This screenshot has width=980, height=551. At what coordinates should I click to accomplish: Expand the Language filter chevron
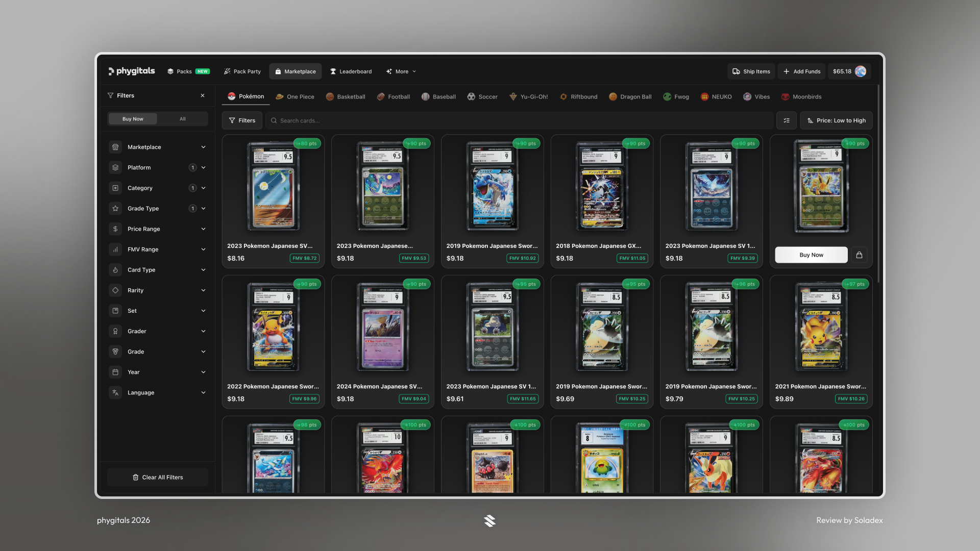[203, 392]
